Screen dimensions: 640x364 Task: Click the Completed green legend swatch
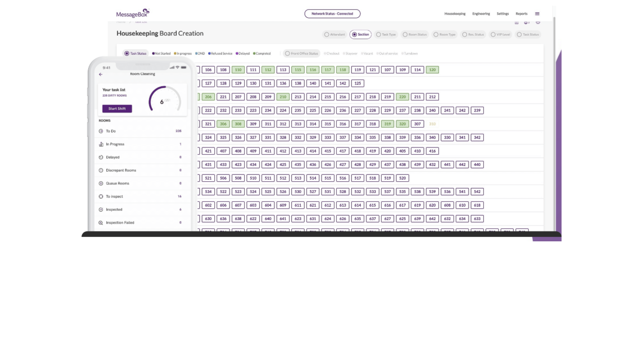[x=254, y=54]
